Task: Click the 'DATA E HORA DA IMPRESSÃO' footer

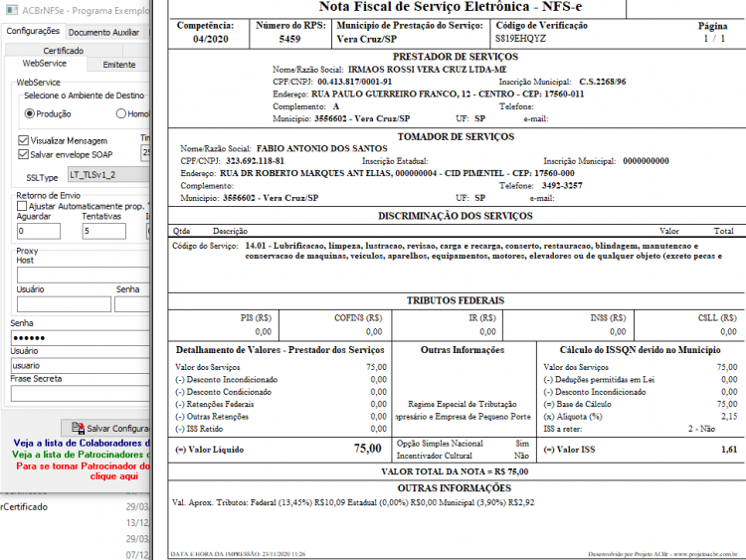Action: (238, 554)
